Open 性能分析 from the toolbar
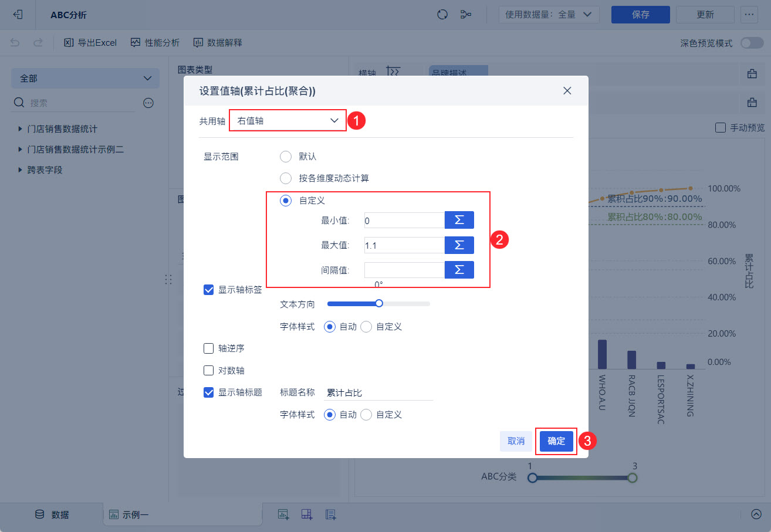This screenshot has width=771, height=532. (x=155, y=43)
